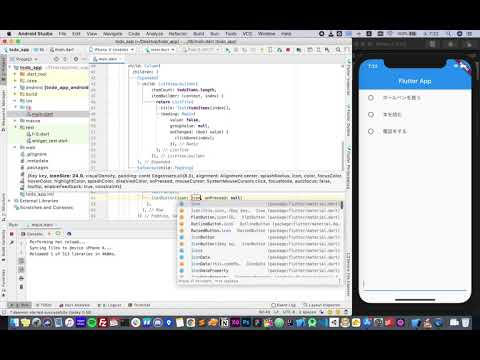Open the Terminal tool window tab

[139, 305]
